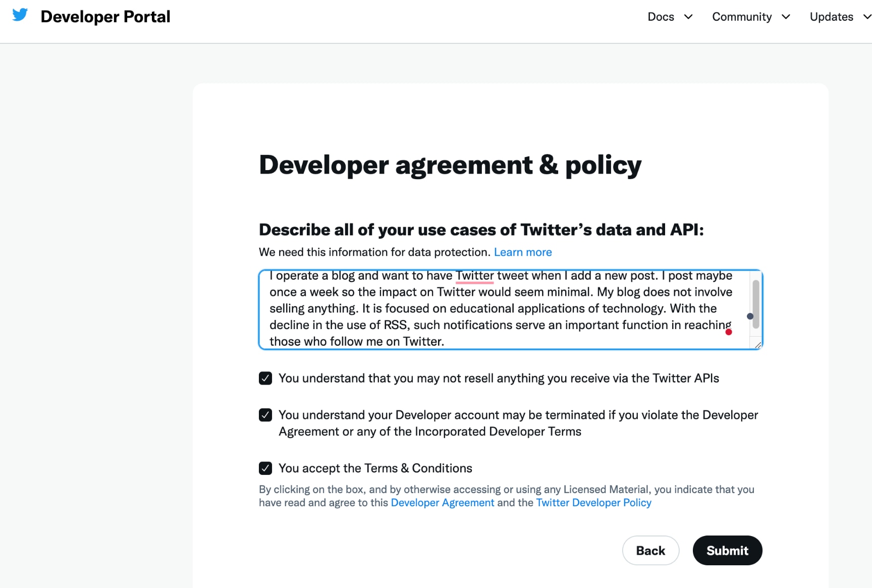Screen dimensions: 872x588
Task: Click into the use case description text area
Action: pos(510,309)
